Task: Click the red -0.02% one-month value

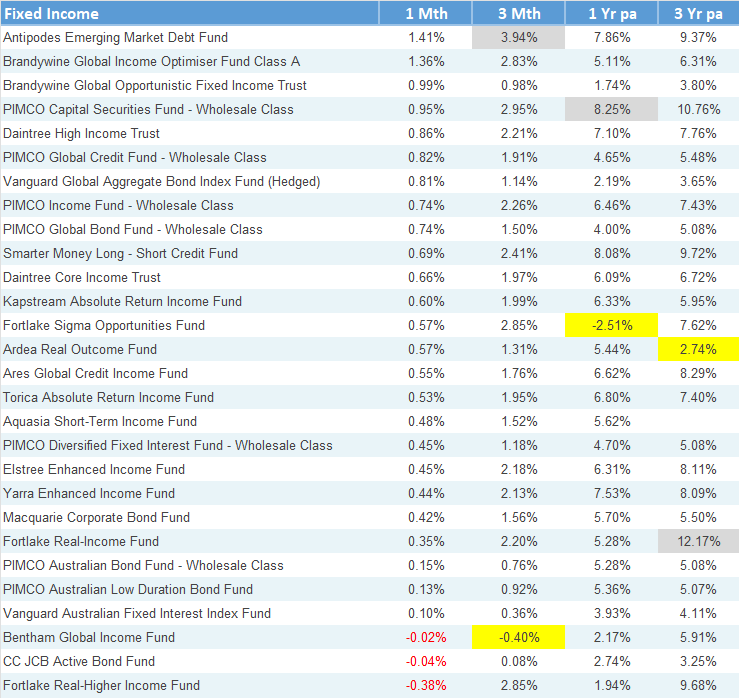Action: [426, 638]
